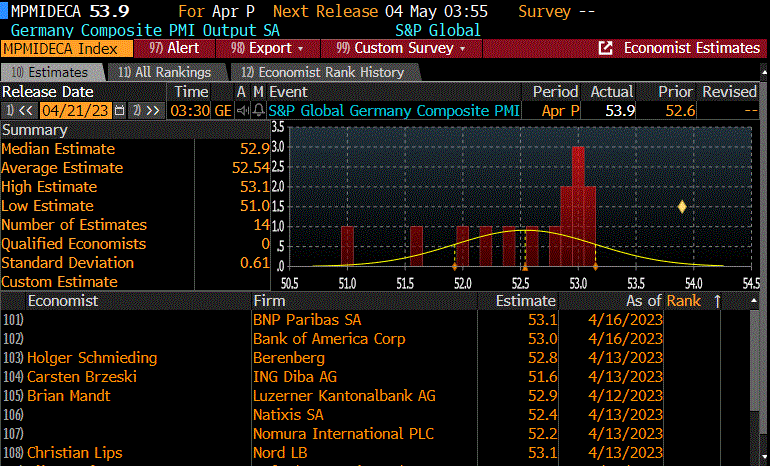Viewport: 770px width, 466px height.
Task: Click the Median Estimate row
Action: tap(136, 149)
